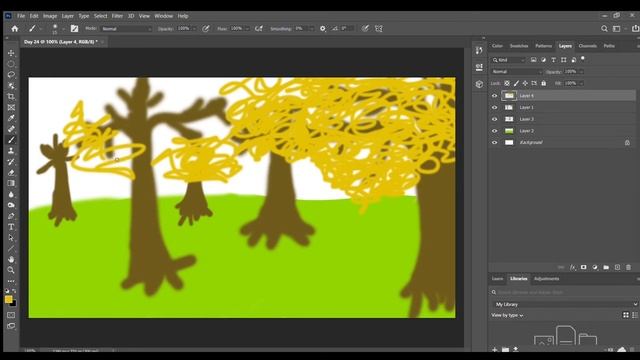The image size is (640, 360).
Task: Click the search icon at top right
Action: (604, 29)
